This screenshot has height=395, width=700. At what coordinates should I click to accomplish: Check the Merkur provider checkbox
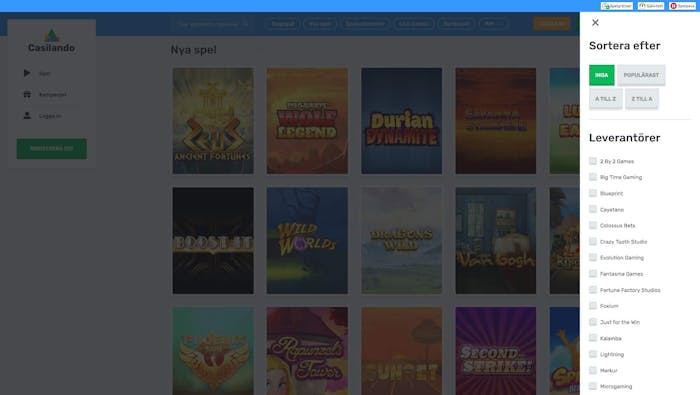593,370
